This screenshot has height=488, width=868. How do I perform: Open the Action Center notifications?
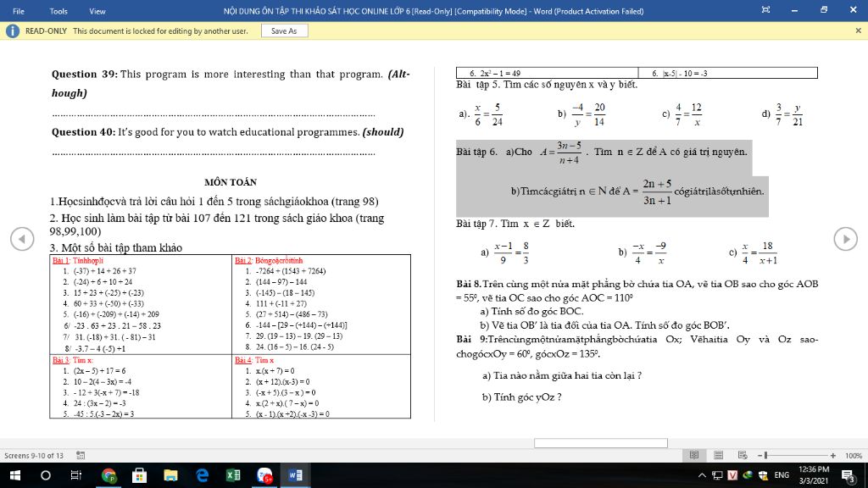[x=848, y=475]
